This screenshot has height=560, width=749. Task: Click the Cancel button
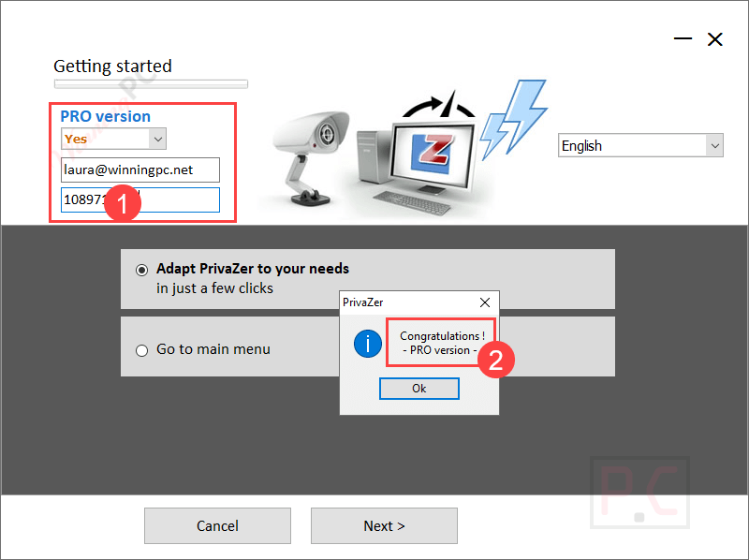pyautogui.click(x=217, y=525)
